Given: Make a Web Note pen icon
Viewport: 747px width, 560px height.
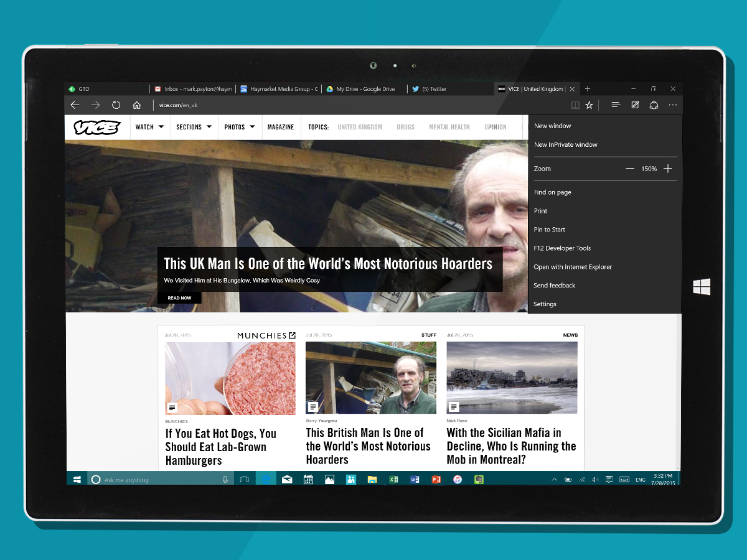Looking at the screenshot, I should pyautogui.click(x=635, y=105).
